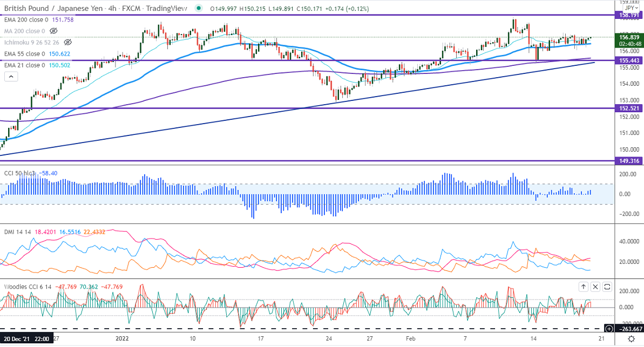Select the Ichimoku 9 26 52 26 label
The image size is (644, 347).
pyautogui.click(x=32, y=42)
